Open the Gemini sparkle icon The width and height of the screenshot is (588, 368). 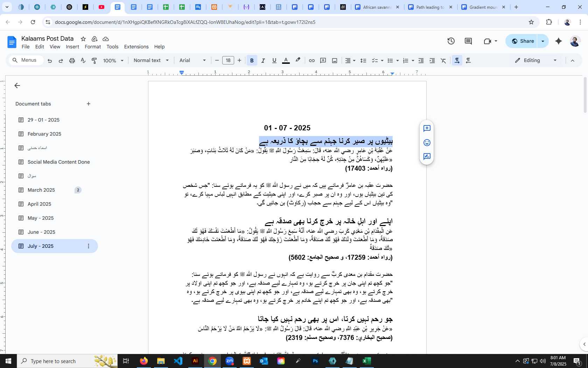coord(559,41)
